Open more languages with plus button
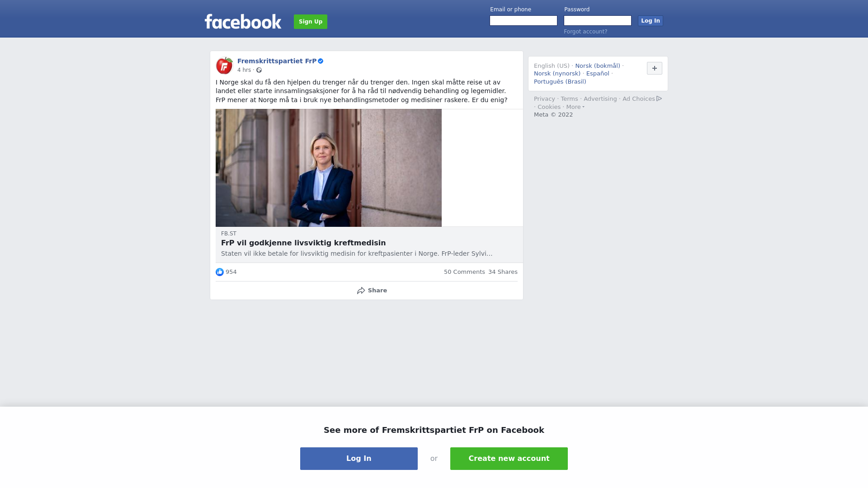 pos(655,68)
